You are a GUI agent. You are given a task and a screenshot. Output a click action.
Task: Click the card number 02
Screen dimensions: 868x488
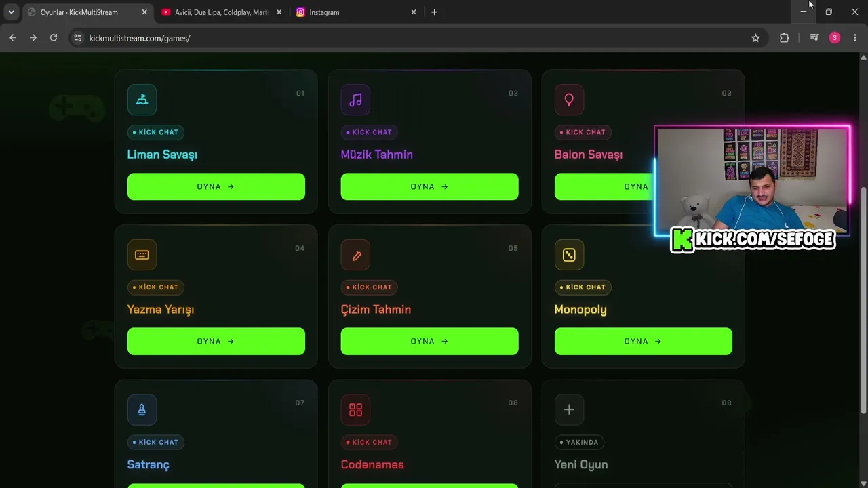[x=513, y=93]
